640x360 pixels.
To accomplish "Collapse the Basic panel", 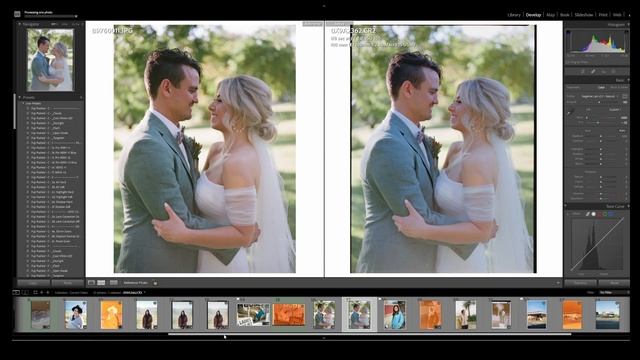I will coord(628,80).
